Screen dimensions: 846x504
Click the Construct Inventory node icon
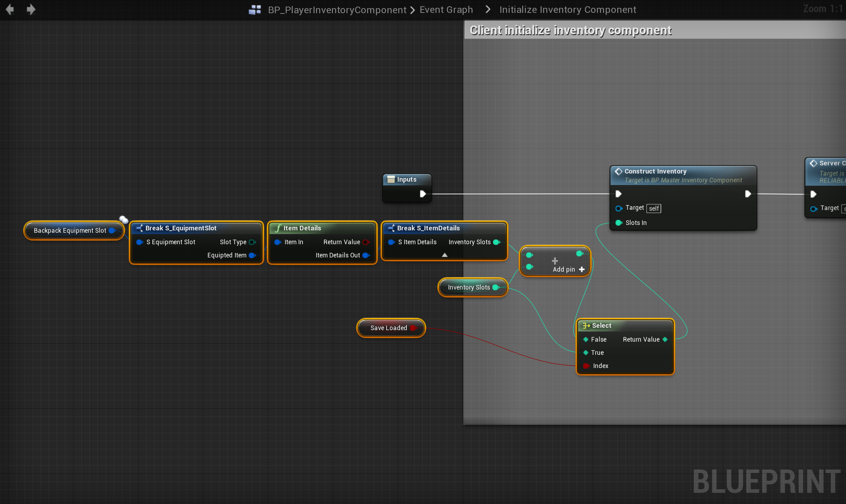pyautogui.click(x=618, y=171)
